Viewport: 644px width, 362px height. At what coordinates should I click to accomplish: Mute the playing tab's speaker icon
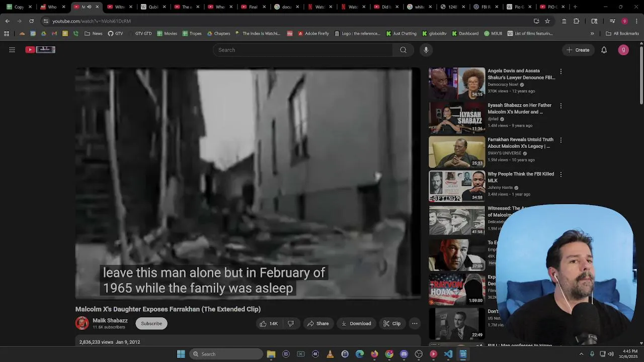[89, 7]
